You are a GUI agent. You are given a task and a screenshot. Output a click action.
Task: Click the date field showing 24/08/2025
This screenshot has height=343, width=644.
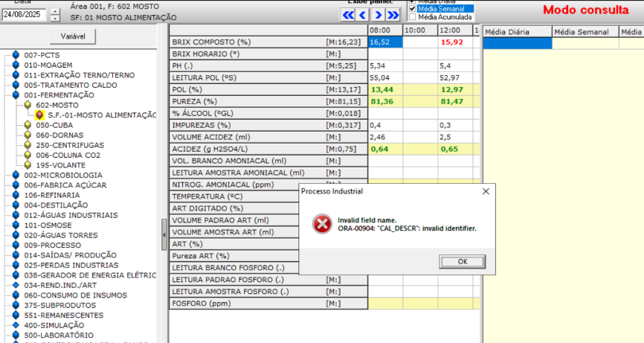(25, 15)
